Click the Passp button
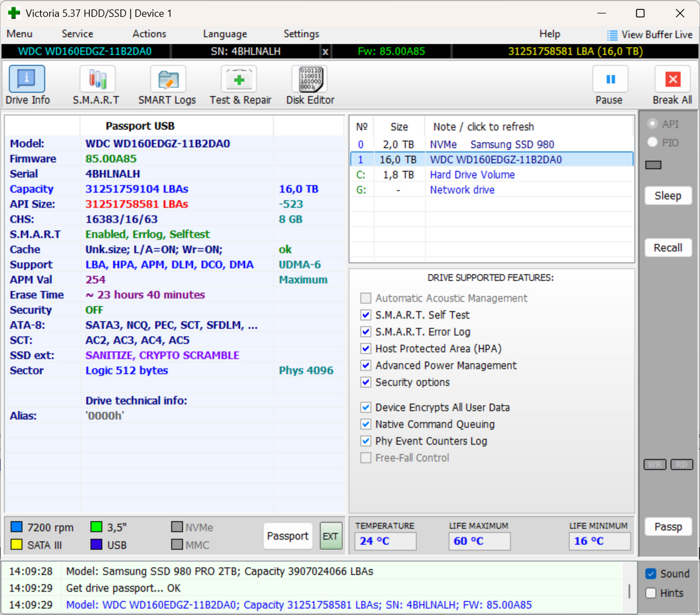Screen dimensions: 700x615 [x=668, y=527]
